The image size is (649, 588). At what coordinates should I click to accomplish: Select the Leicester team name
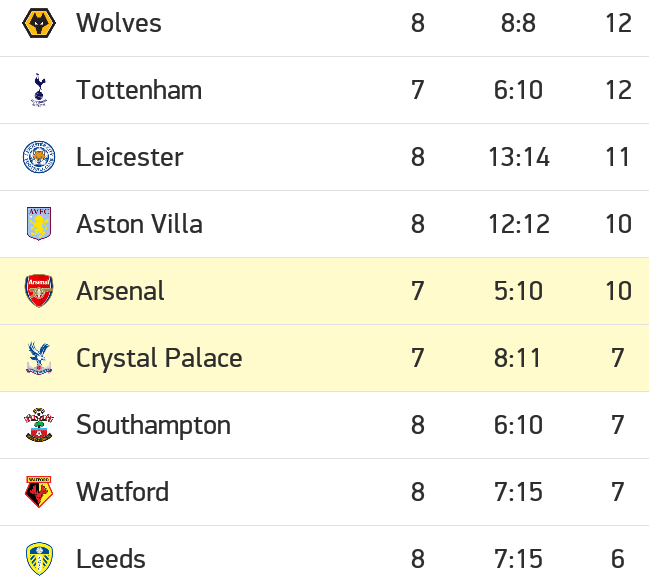coord(130,157)
